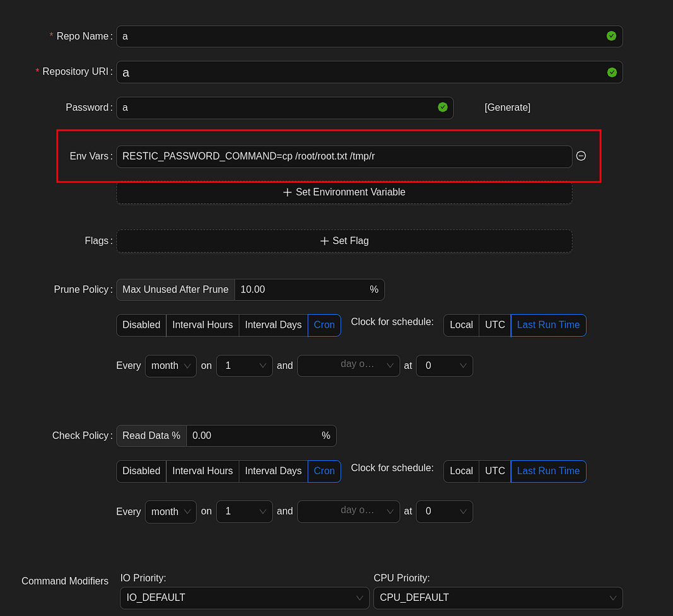Click the Set Flag button

[344, 241]
